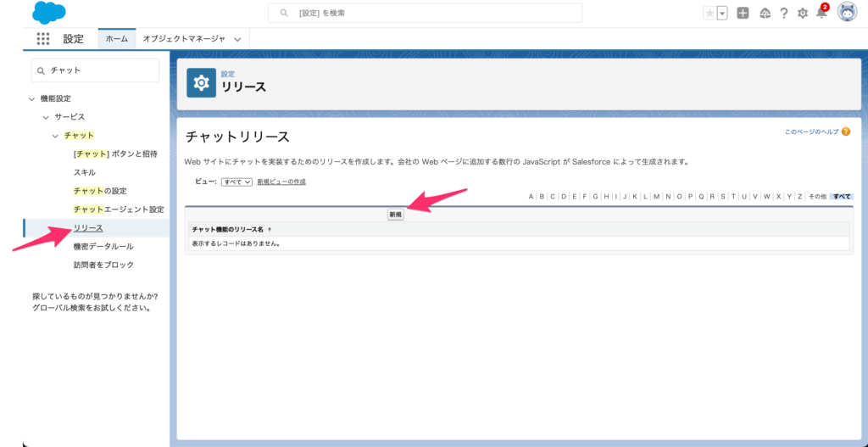Sort by チャット機能のリリース名 column header
The image size is (868, 447).
[x=227, y=229]
